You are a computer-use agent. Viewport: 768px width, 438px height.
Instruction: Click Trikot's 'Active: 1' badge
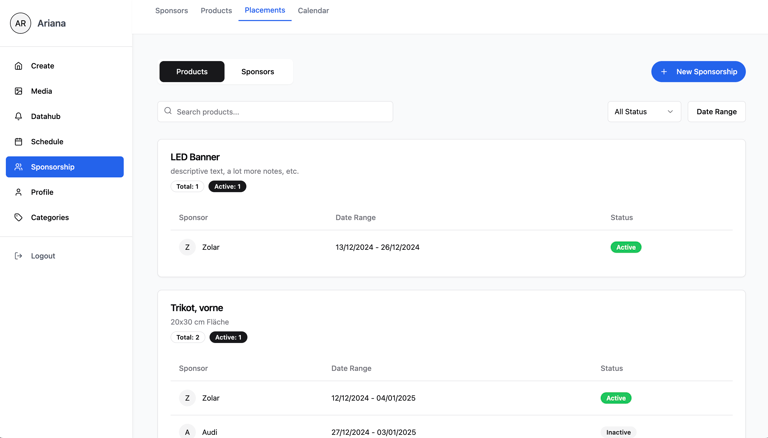pos(228,337)
